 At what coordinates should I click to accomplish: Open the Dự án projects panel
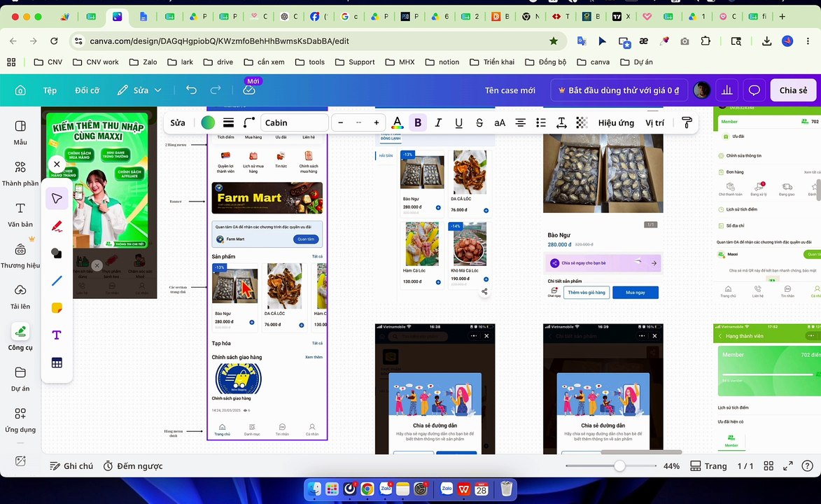point(20,379)
